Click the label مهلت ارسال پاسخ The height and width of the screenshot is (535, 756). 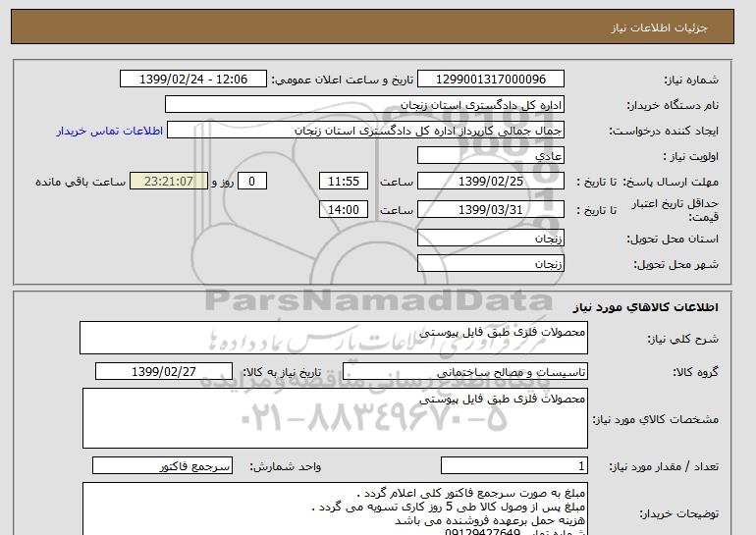[x=671, y=182]
